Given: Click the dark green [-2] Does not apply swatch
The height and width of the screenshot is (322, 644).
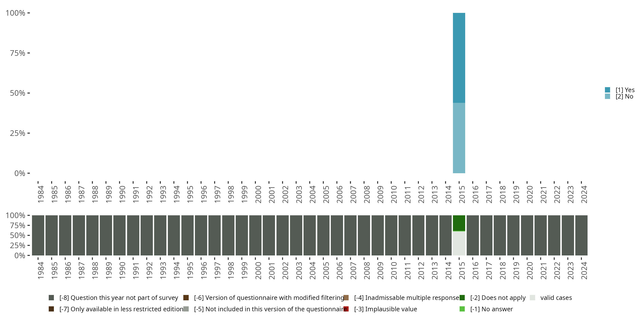Looking at the screenshot, I should [462, 298].
